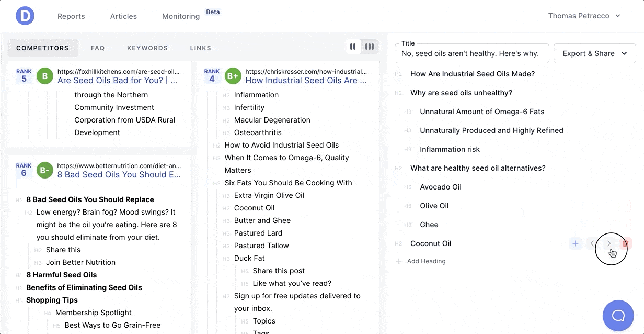Viewport: 644px width, 334px height.
Task: Switch to the Links tab
Action: 201,48
